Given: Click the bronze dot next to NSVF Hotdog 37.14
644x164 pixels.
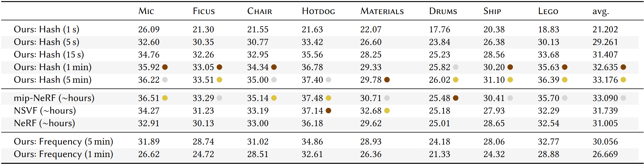Looking at the screenshot, I should [328, 110].
